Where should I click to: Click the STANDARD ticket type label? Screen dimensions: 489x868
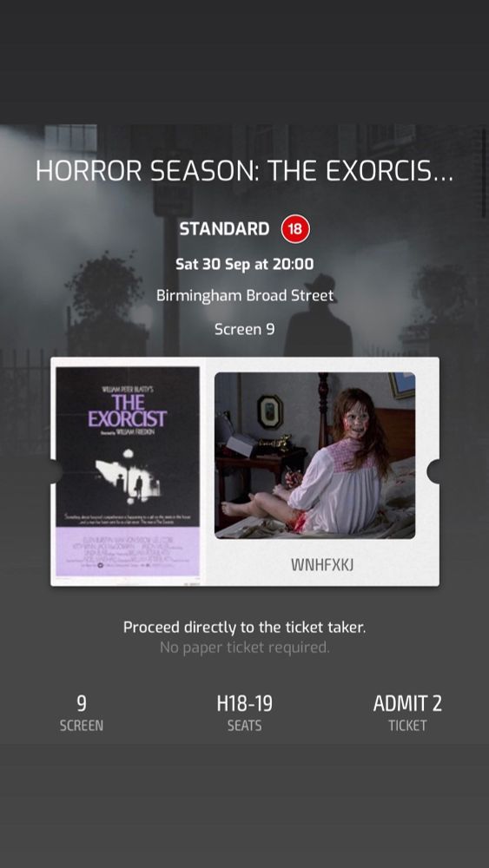tap(224, 229)
